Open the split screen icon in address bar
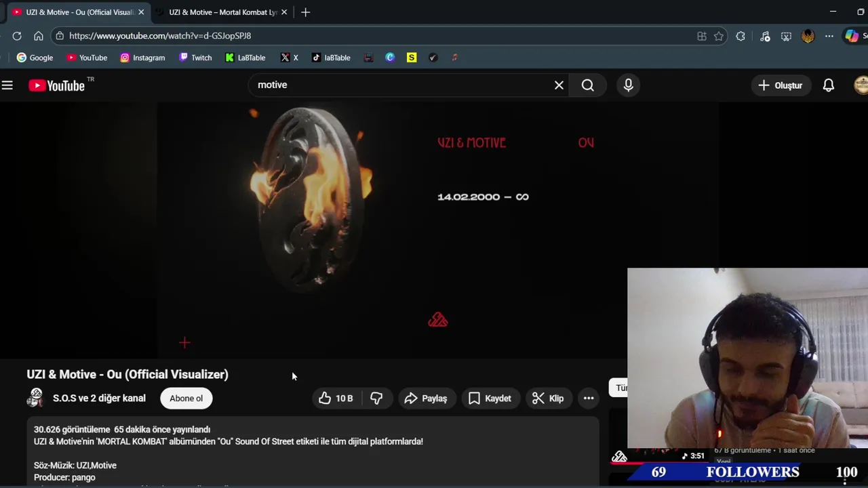 pyautogui.click(x=702, y=36)
